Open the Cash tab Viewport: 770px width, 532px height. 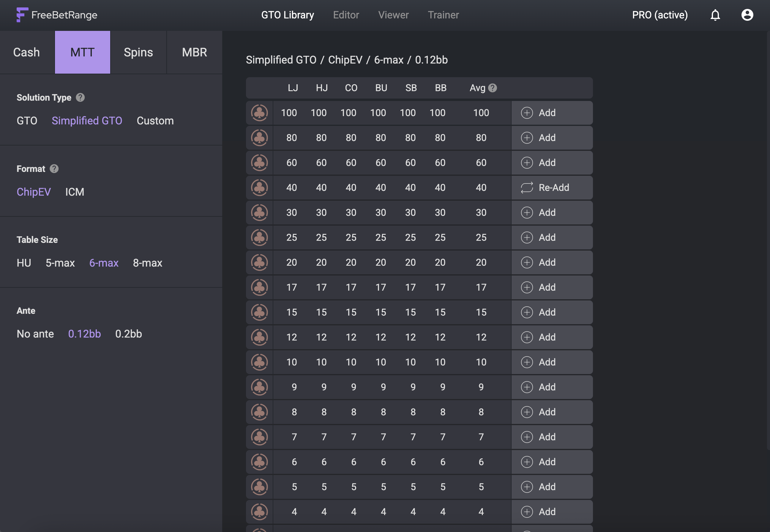[26, 52]
